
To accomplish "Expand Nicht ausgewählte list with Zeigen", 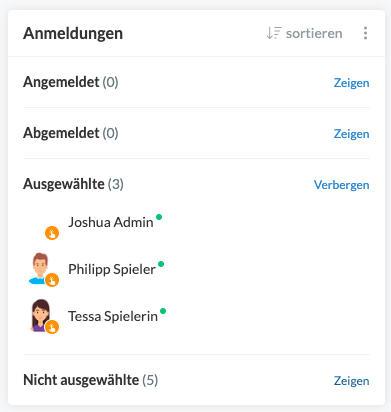I will click(x=351, y=381).
